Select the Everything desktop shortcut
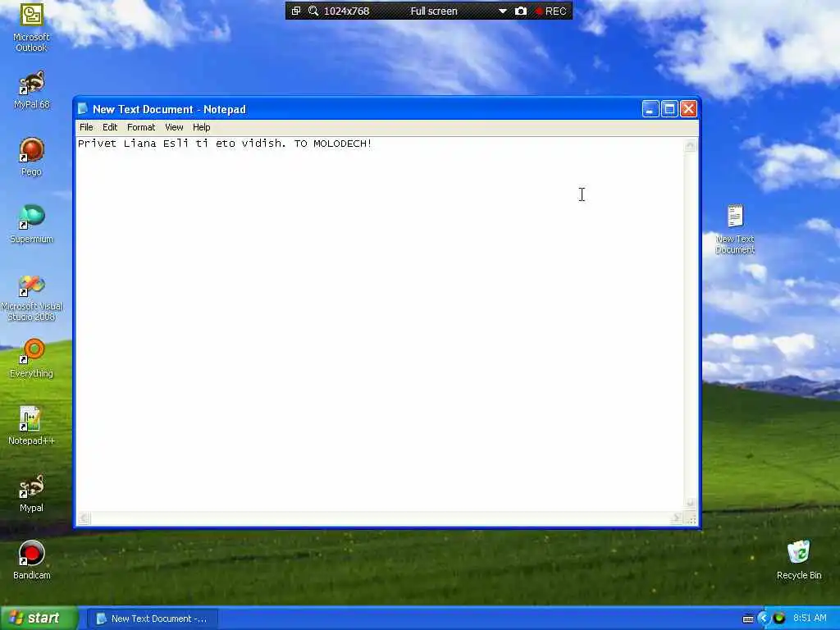 click(x=31, y=358)
